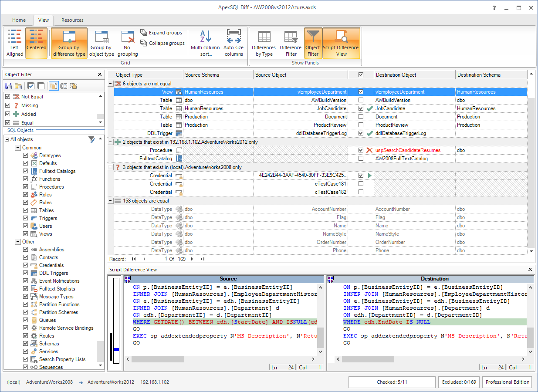The width and height of the screenshot is (538, 392).
Task: Click main grid vertical scrollbar down arrow
Action: (531, 251)
